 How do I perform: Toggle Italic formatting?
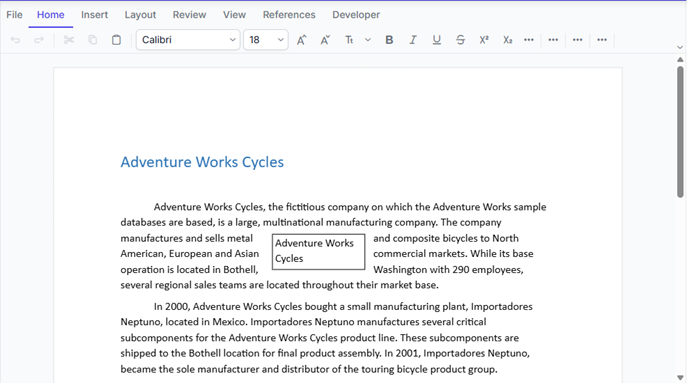pos(413,40)
